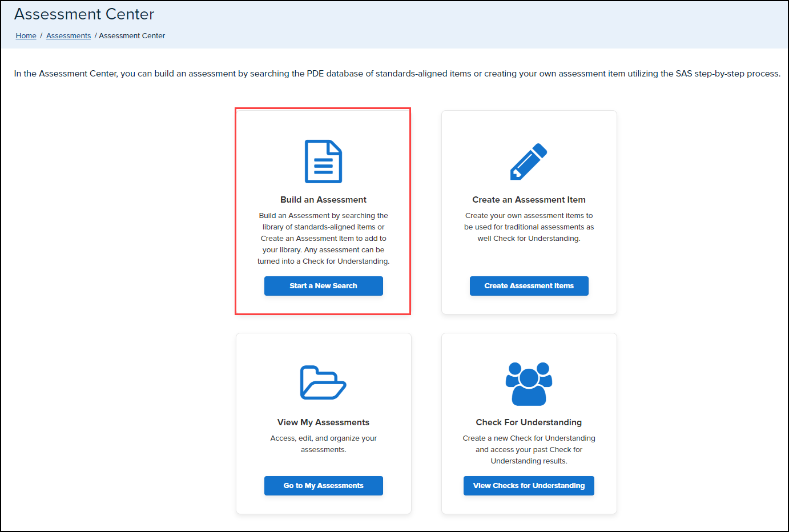Click the intro paragraph about the PDE database
This screenshot has width=789, height=532.
pyautogui.click(x=397, y=74)
